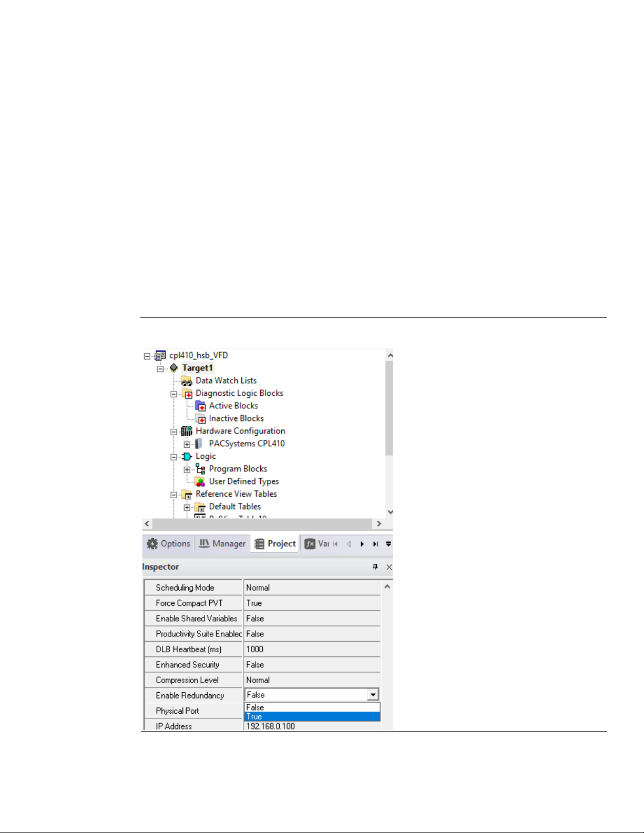Click tree horizontal scroll left arrow

coord(147,524)
